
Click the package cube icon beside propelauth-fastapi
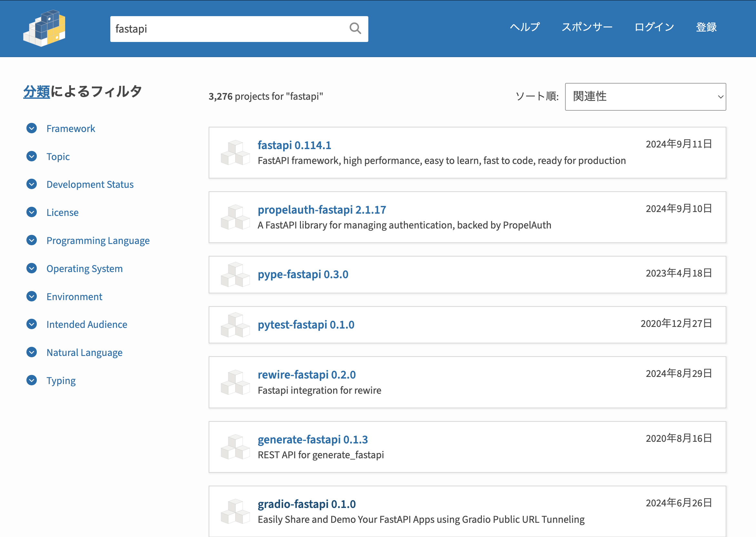click(x=235, y=217)
